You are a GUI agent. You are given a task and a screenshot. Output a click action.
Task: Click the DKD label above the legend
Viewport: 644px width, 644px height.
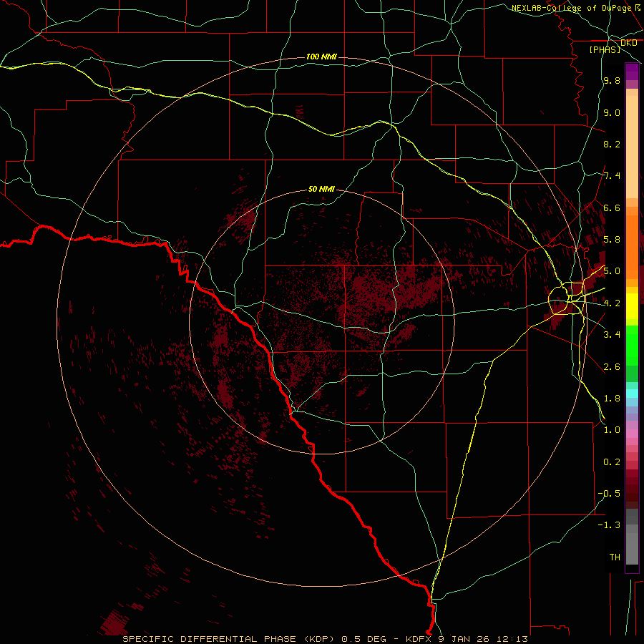coord(628,43)
